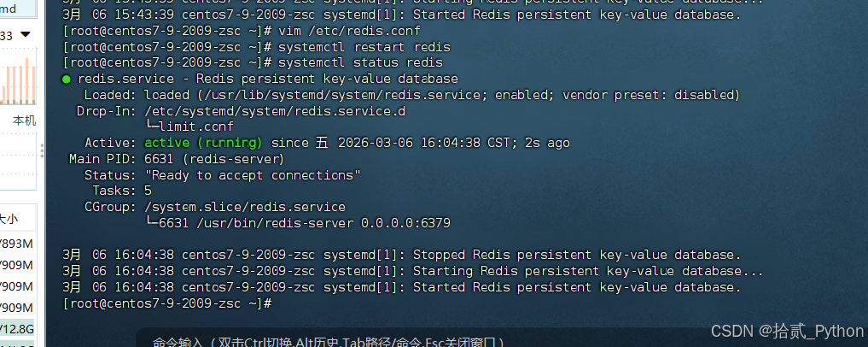Click the '2026-03-06 16:04:38 CST' timestamp

(x=424, y=143)
